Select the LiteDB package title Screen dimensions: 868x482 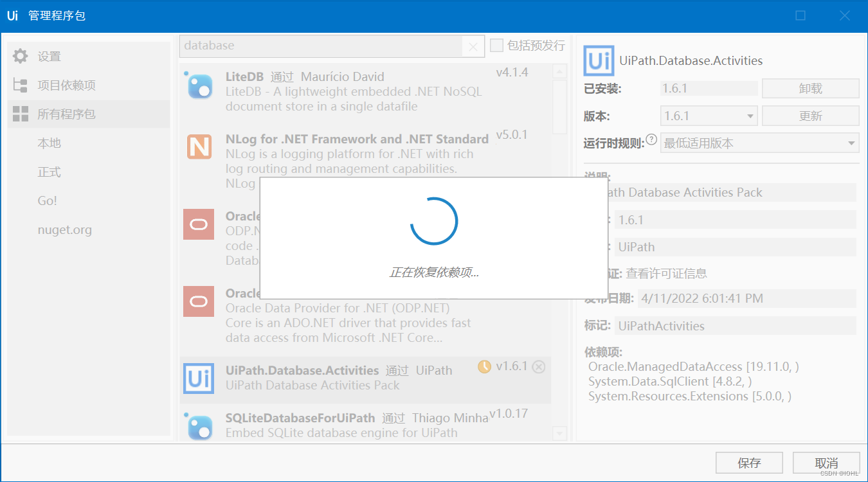tap(244, 76)
